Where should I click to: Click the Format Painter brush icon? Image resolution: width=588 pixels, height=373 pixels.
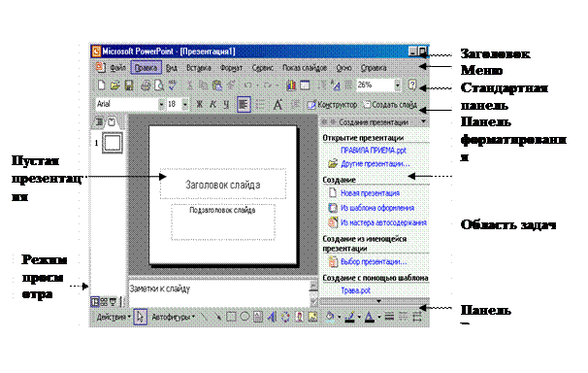tap(231, 85)
